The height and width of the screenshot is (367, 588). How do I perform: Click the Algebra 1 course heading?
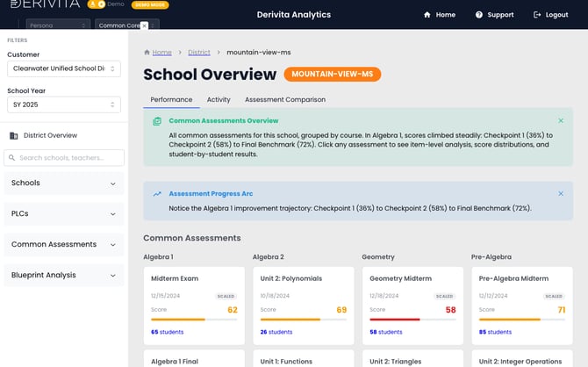point(158,257)
